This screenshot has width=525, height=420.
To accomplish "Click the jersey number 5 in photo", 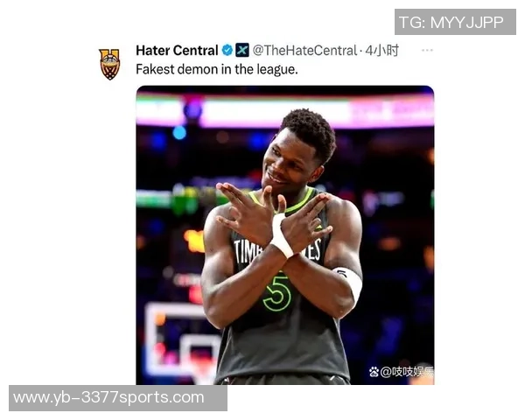I will pyautogui.click(x=276, y=292).
